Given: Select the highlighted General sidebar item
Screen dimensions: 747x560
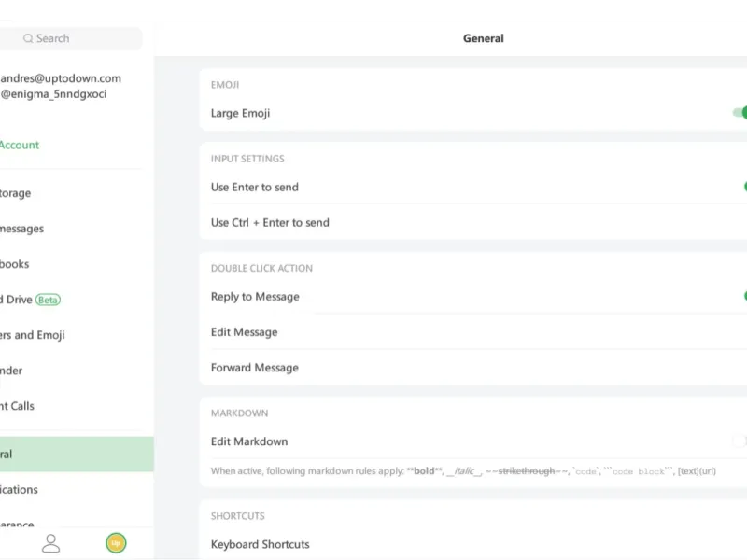Looking at the screenshot, I should pos(77,455).
